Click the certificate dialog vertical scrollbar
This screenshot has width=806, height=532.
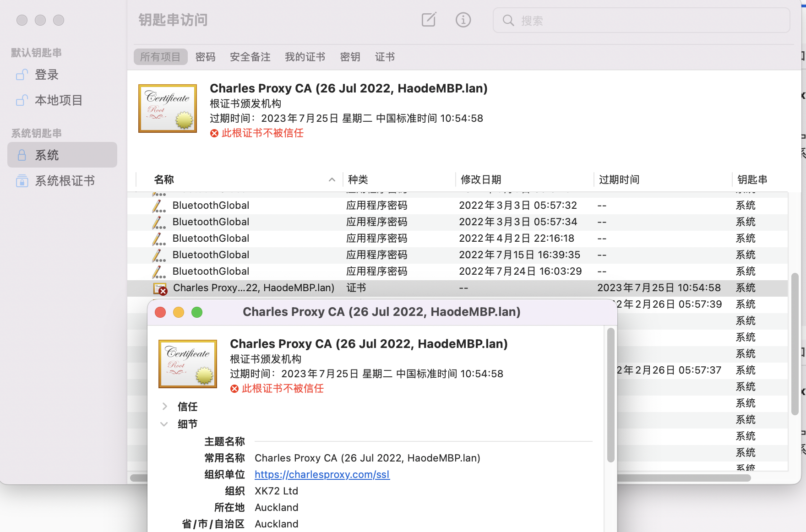pyautogui.click(x=610, y=395)
